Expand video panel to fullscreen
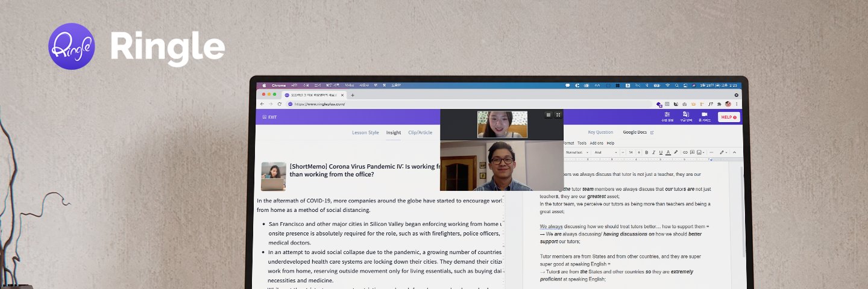Screen dimensions: 868x289 558,114
